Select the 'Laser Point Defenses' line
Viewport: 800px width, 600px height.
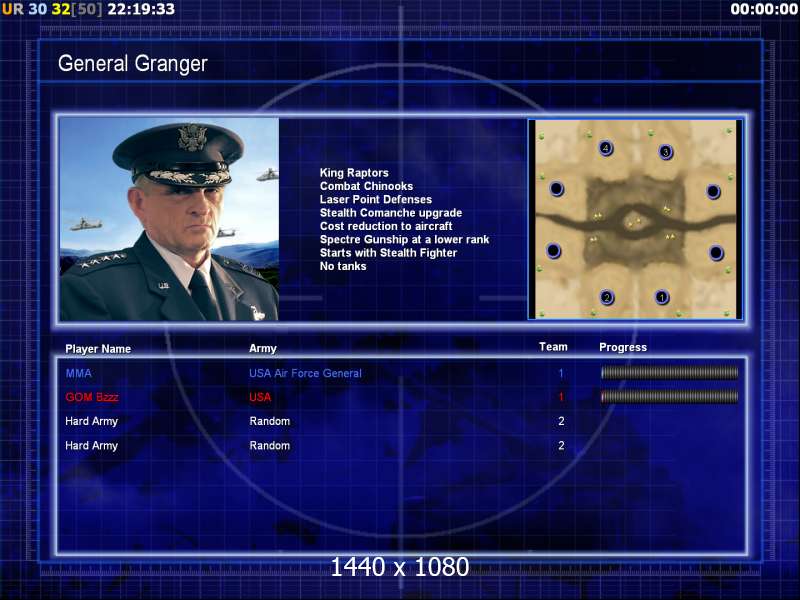click(x=376, y=199)
